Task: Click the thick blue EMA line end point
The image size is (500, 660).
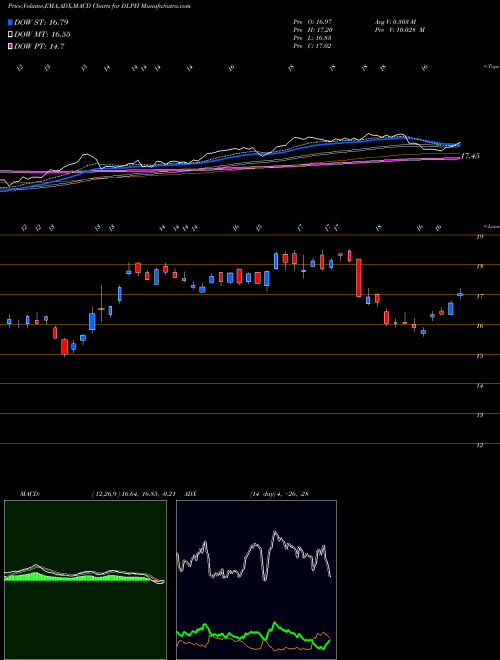Action: 459,144
